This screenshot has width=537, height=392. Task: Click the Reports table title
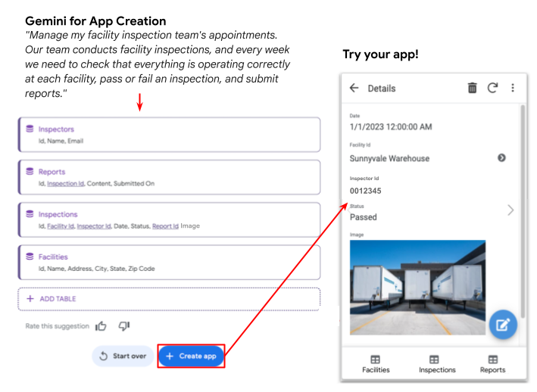[x=52, y=172]
